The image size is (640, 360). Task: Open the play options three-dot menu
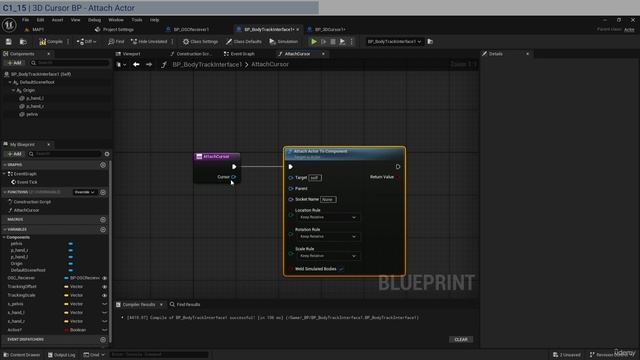point(351,42)
